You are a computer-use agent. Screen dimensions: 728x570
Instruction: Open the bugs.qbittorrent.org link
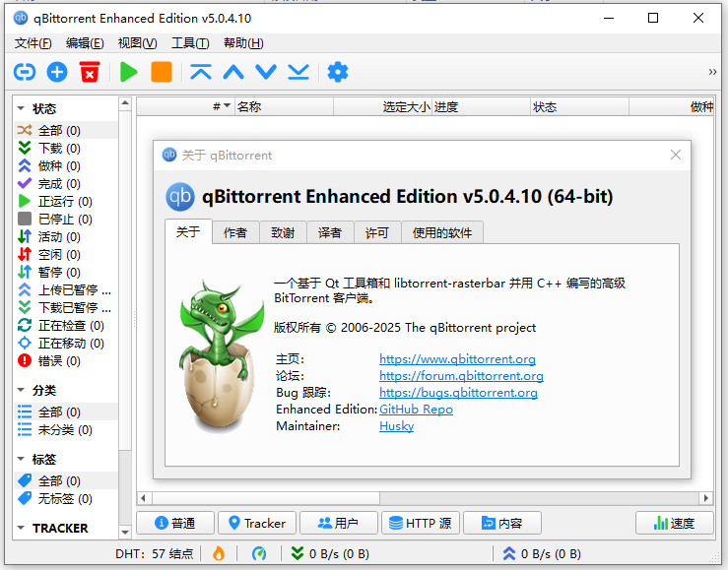pyautogui.click(x=459, y=393)
